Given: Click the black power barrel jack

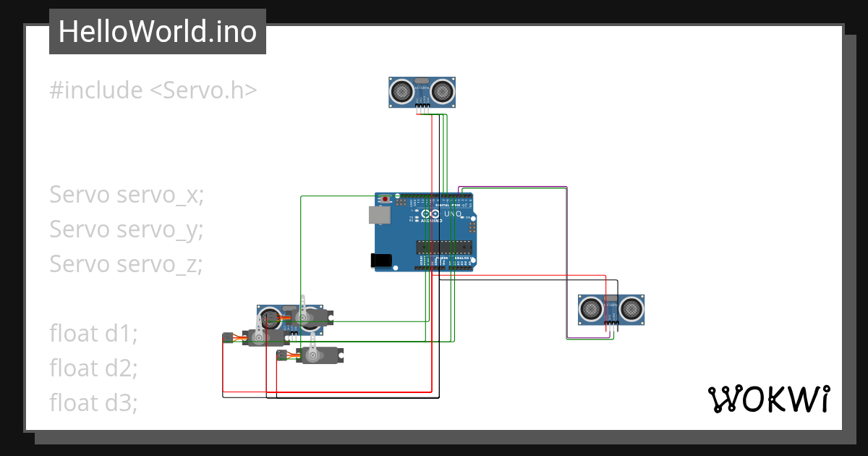Looking at the screenshot, I should pos(380,259).
